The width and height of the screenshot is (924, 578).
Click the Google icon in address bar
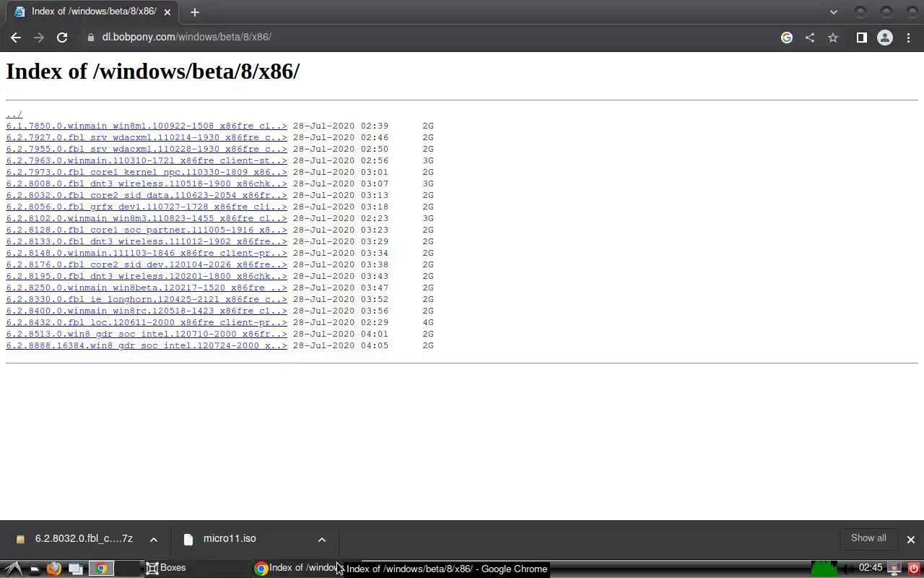pyautogui.click(x=787, y=38)
